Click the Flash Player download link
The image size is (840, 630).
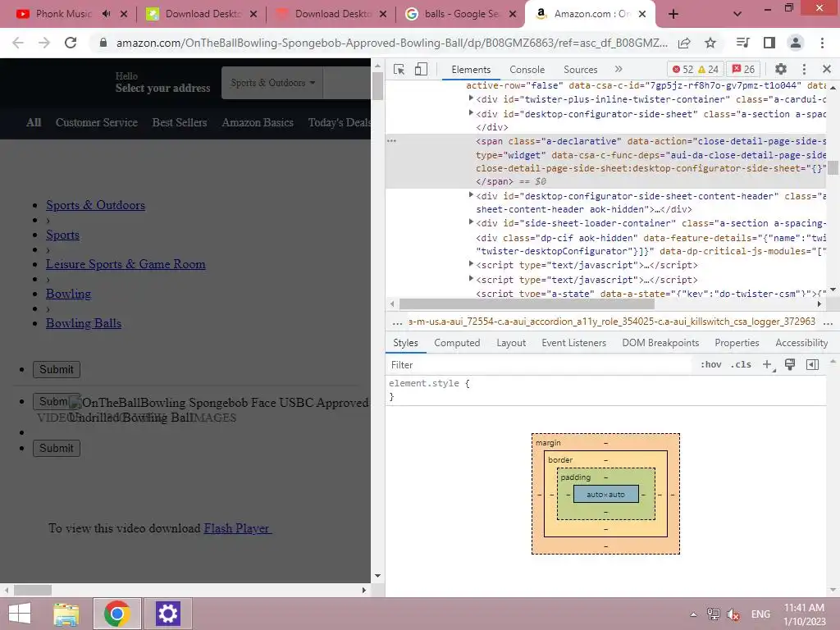[x=237, y=528]
